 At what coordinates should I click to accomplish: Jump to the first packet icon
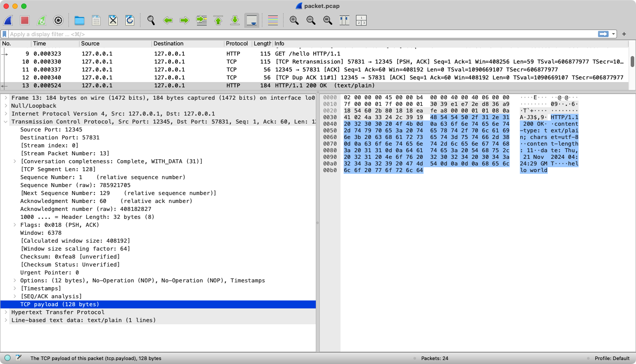coord(218,20)
